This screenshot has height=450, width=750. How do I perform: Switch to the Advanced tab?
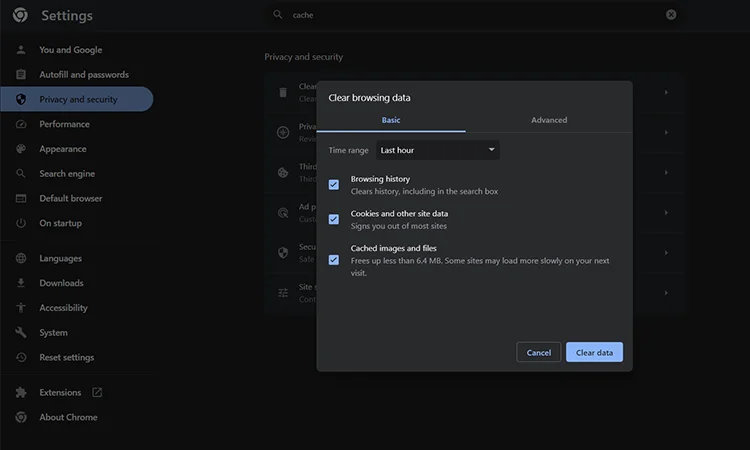[549, 120]
